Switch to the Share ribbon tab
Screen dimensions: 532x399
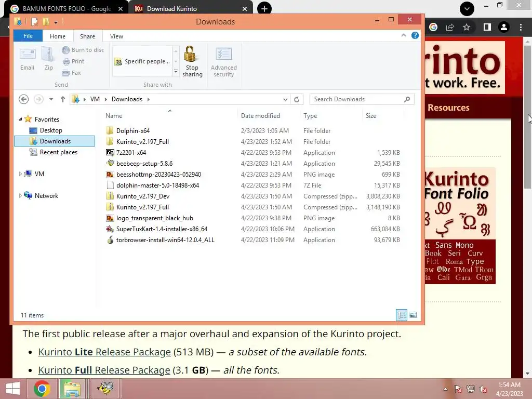click(x=87, y=36)
